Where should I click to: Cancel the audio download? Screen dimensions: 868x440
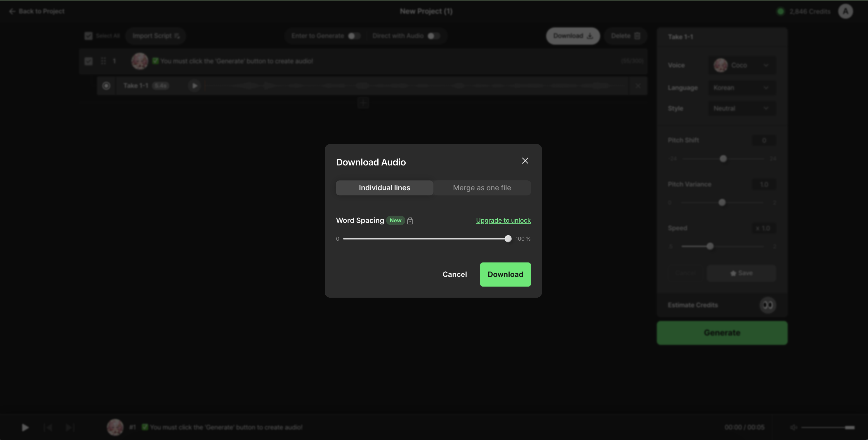[x=454, y=274]
